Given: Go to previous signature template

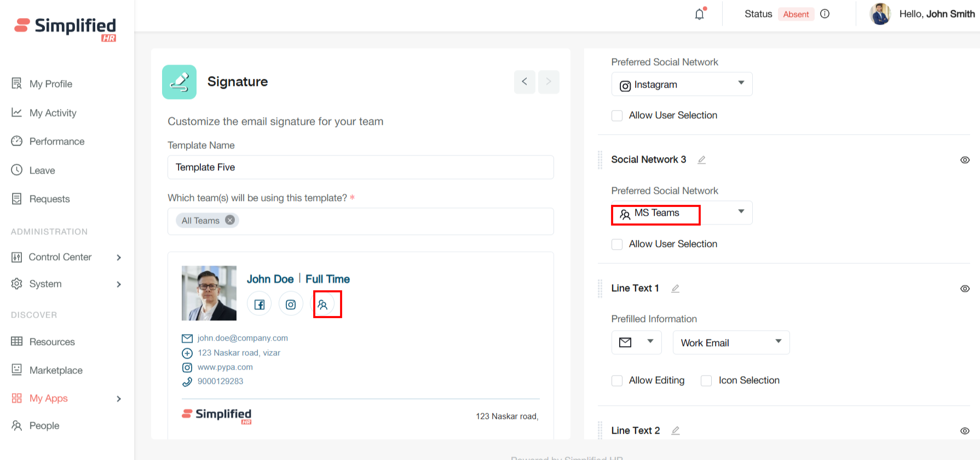Looking at the screenshot, I should (x=524, y=82).
